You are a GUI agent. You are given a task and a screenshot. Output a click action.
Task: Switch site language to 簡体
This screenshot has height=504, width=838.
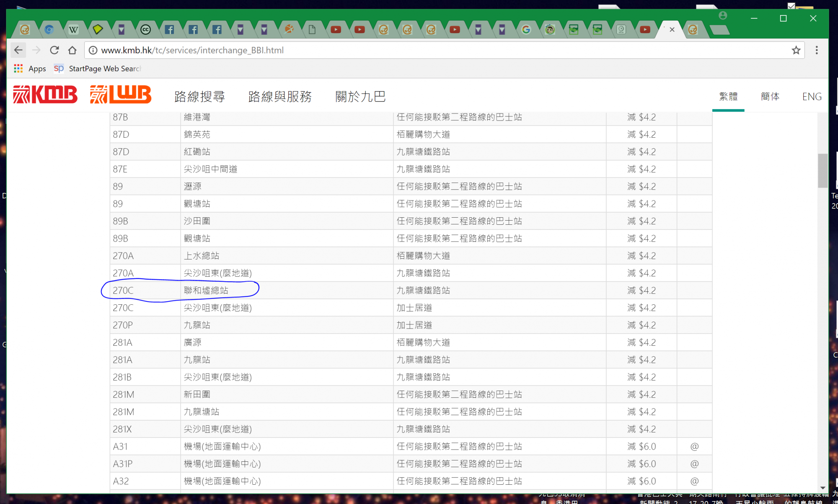click(770, 97)
